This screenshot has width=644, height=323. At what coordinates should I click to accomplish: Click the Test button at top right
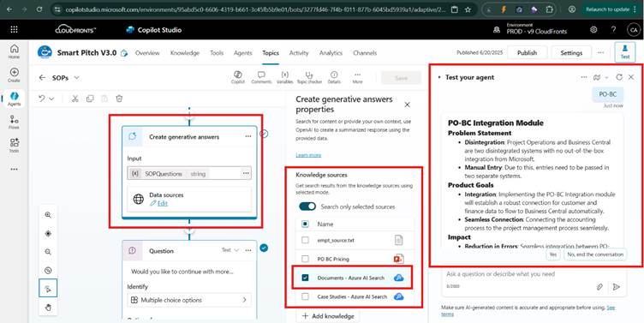pos(624,52)
